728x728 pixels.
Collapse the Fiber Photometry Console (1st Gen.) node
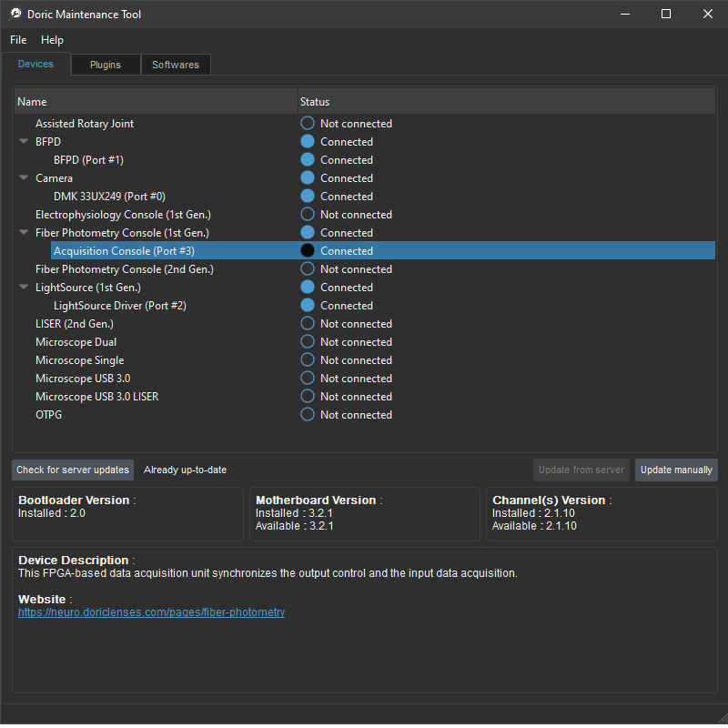[x=24, y=233]
